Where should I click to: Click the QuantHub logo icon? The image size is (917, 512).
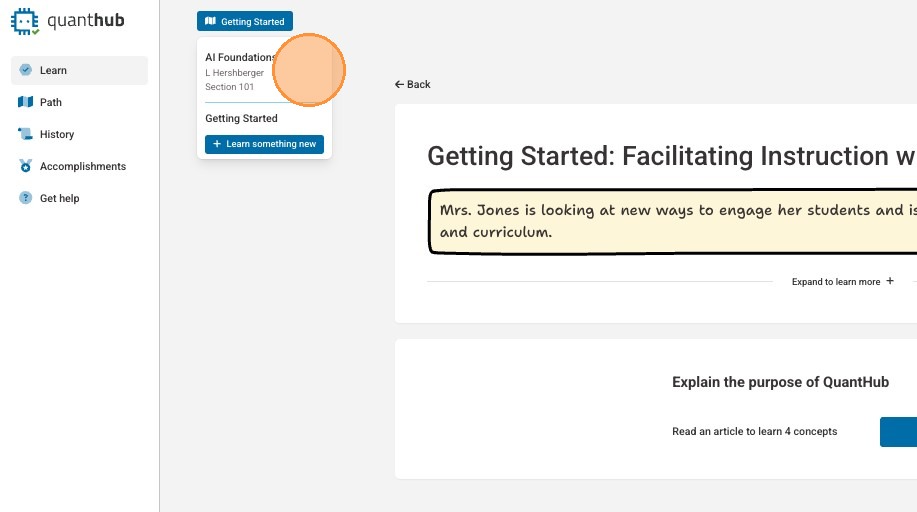(25, 21)
